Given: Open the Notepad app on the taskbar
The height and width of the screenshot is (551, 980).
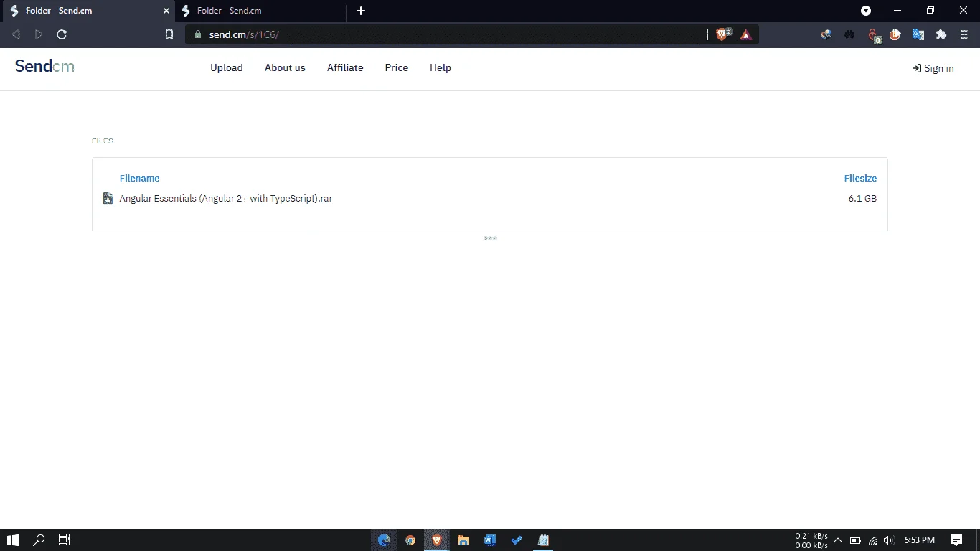Looking at the screenshot, I should coord(543,540).
